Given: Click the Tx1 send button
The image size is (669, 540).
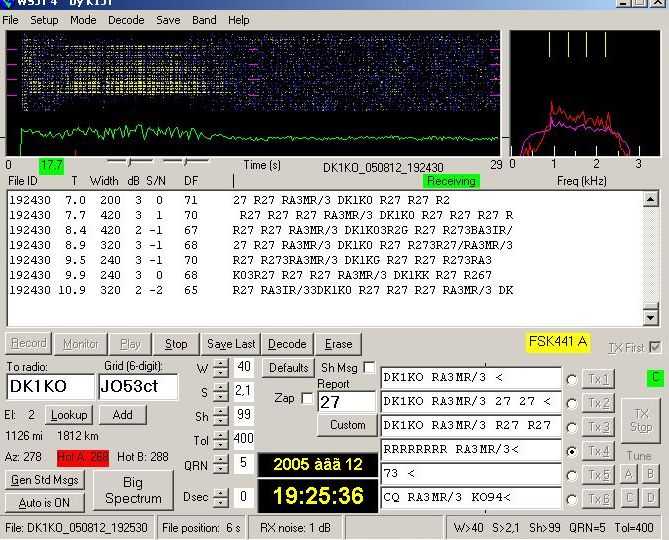Looking at the screenshot, I should coord(598,379).
